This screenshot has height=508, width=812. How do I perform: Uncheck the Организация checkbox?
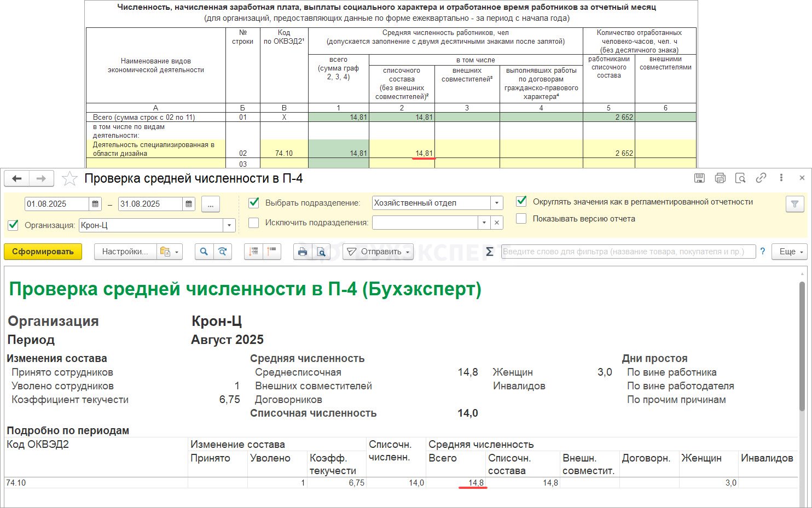[x=14, y=225]
